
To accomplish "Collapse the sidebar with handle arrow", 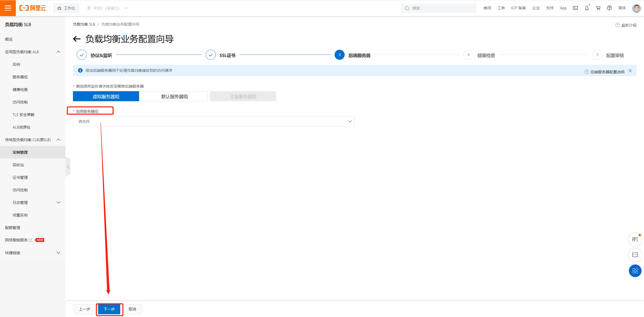I will [x=68, y=167].
